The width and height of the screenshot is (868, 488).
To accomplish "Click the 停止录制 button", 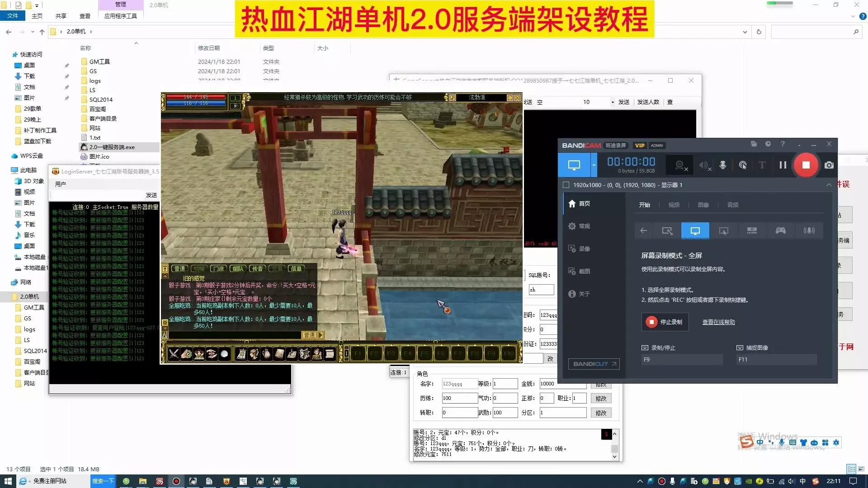I will (665, 322).
